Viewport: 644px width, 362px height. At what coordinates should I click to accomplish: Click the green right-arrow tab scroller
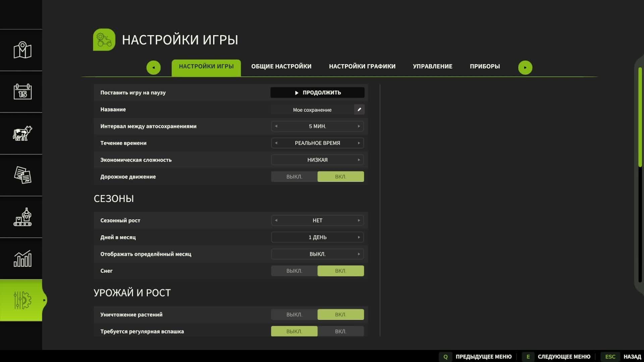(x=525, y=67)
